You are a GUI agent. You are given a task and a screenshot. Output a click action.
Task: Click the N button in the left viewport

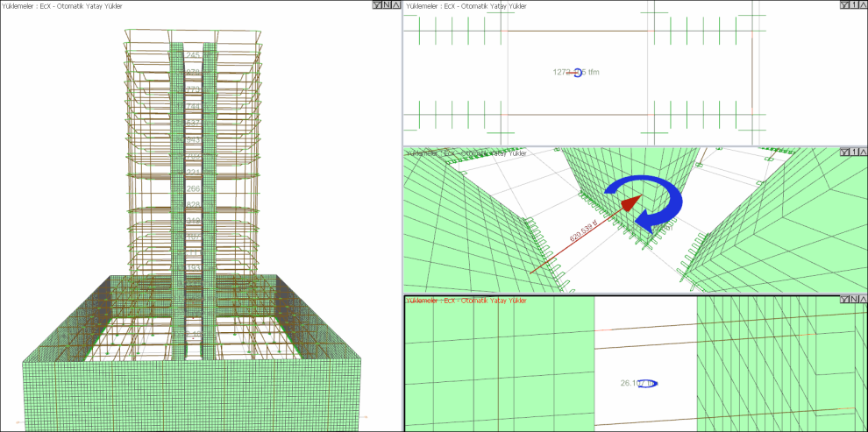click(x=387, y=5)
